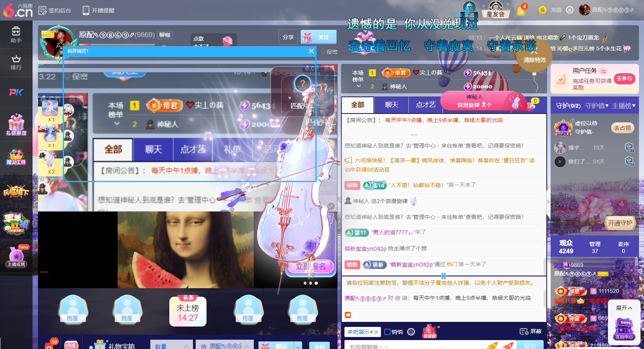644x349 pixels.
Task: Toggle the 悄悄 whisper checkbox
Action: (387, 332)
